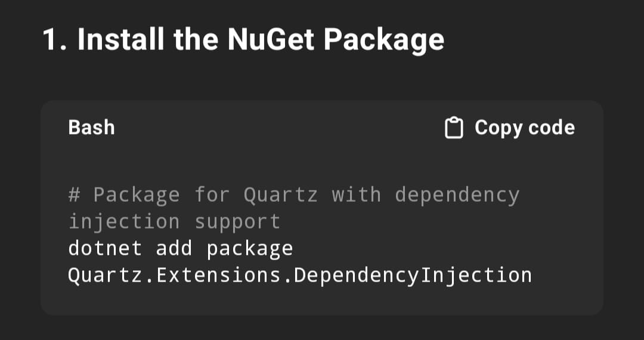Click the word dependency in the comment
The width and height of the screenshot is (644, 340).
click(457, 195)
